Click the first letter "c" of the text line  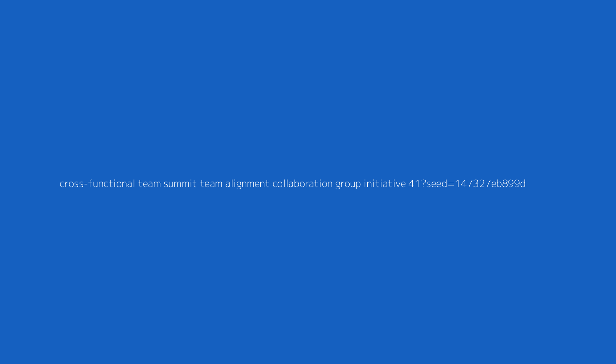click(x=62, y=184)
